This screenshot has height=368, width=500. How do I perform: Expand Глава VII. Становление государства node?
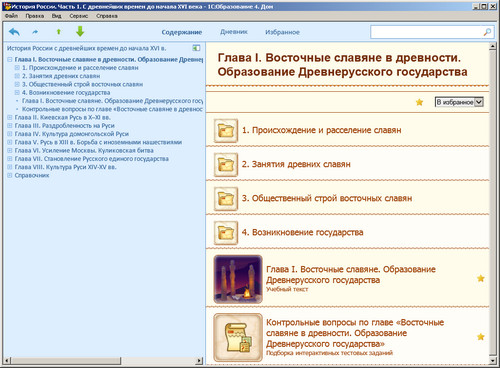coord(10,159)
